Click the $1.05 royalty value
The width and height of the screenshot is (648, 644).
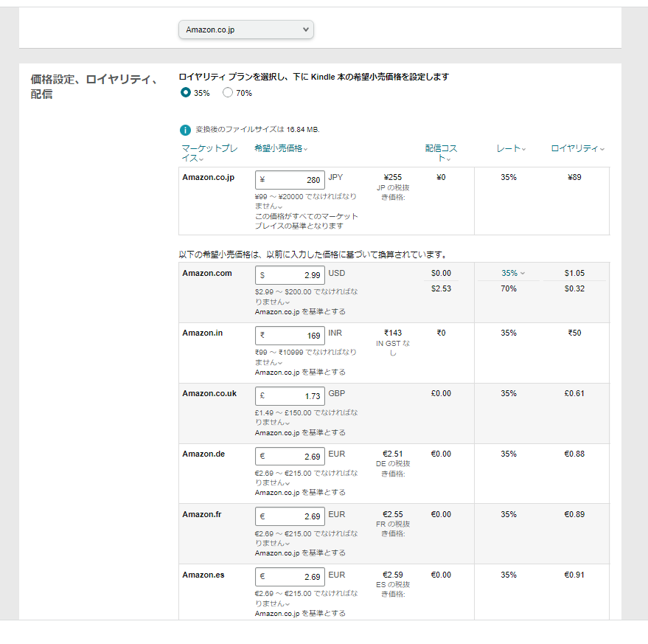(x=574, y=273)
